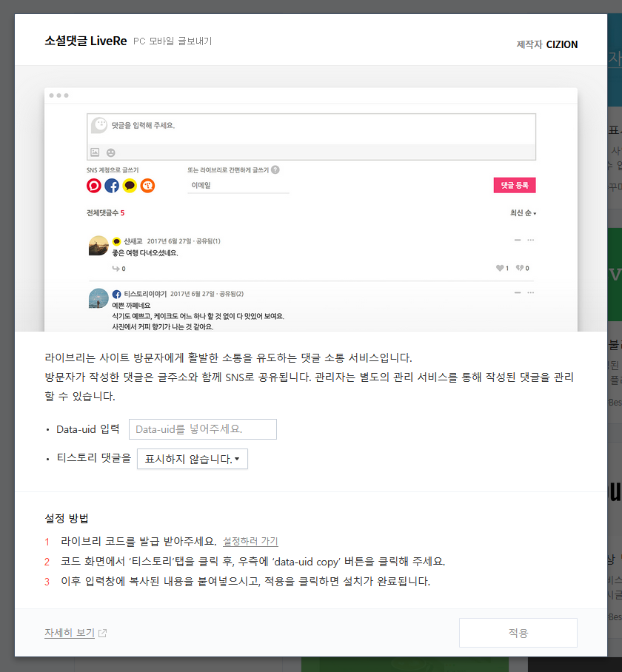Click the 티스토리이야기 username

tap(145, 294)
